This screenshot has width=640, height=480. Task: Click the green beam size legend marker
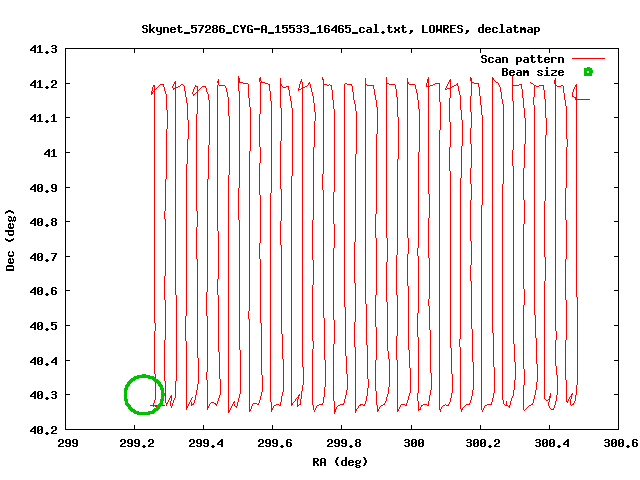[x=588, y=72]
